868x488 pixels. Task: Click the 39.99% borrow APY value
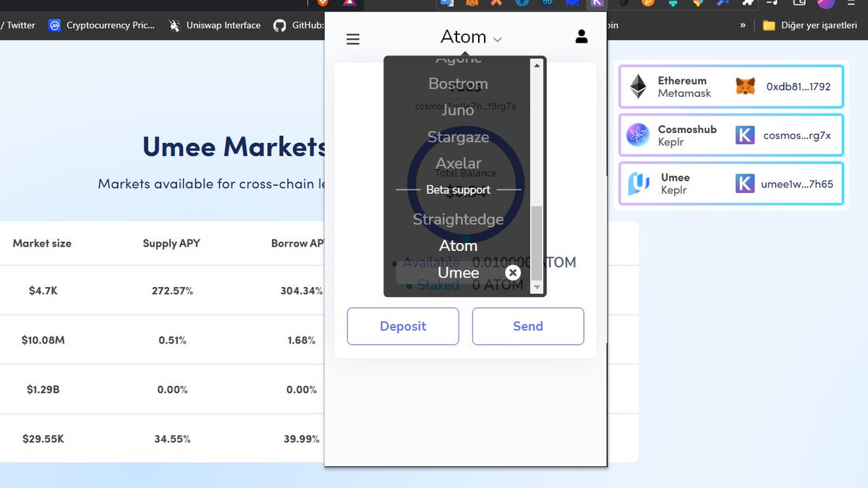tap(302, 438)
